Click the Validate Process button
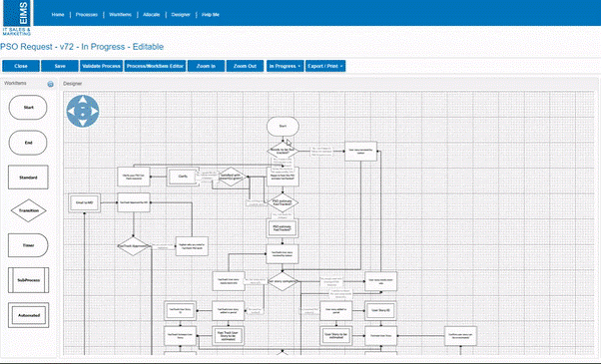The width and height of the screenshot is (601, 364). click(x=101, y=66)
